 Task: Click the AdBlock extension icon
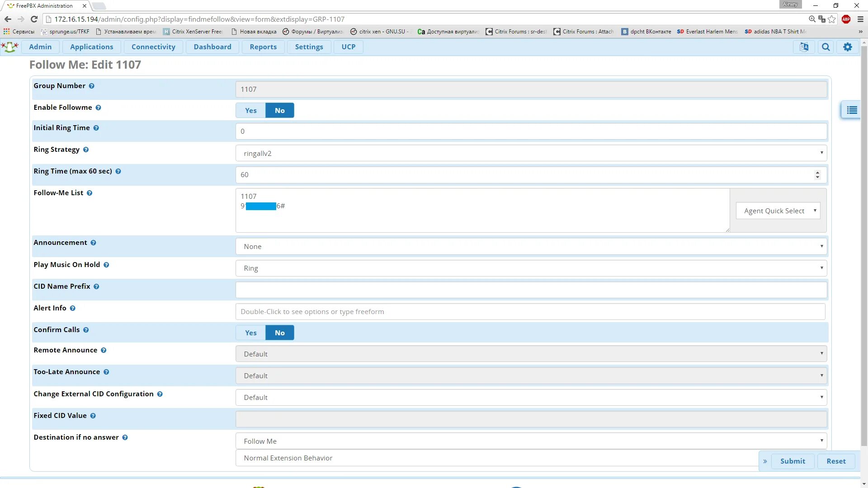click(846, 19)
